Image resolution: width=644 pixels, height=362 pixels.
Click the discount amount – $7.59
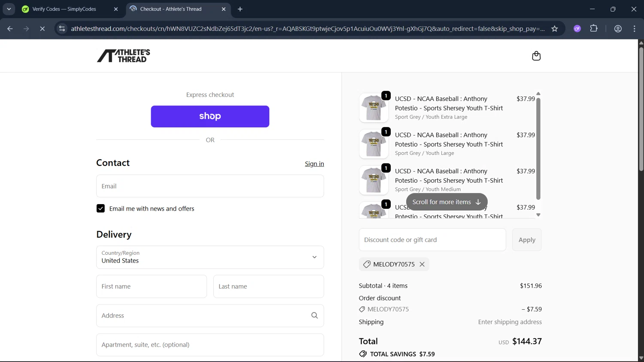[x=532, y=309]
